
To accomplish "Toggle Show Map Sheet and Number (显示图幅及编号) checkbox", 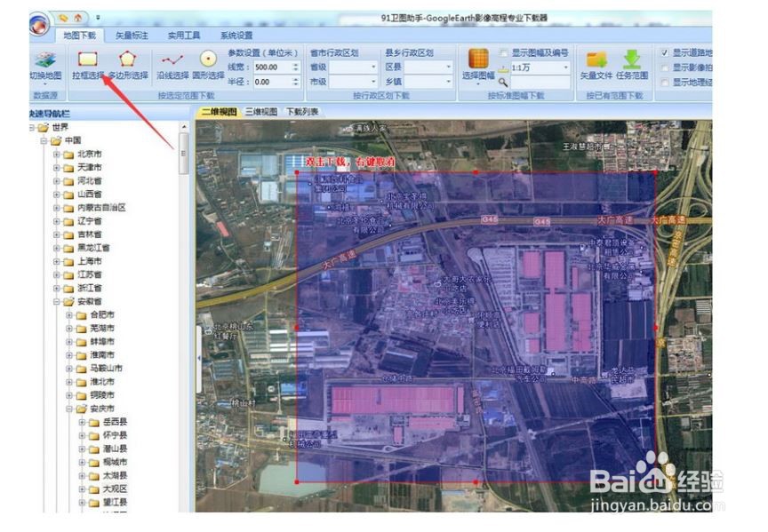I will pos(503,53).
